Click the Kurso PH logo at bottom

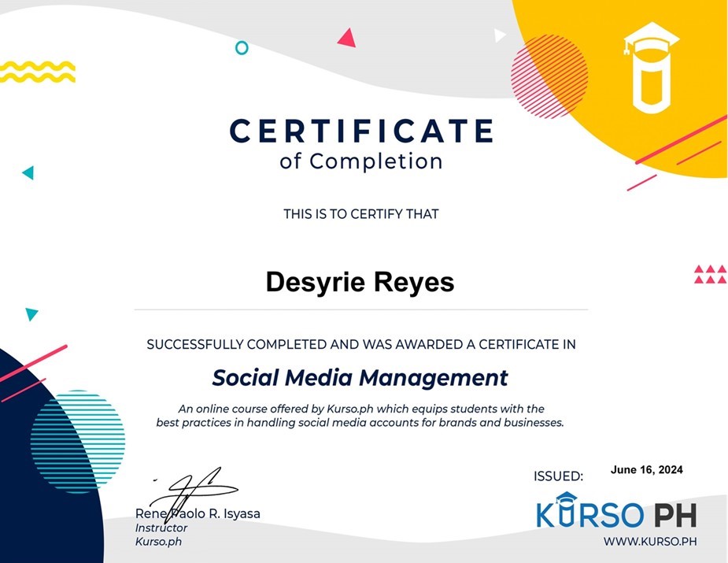(x=616, y=511)
